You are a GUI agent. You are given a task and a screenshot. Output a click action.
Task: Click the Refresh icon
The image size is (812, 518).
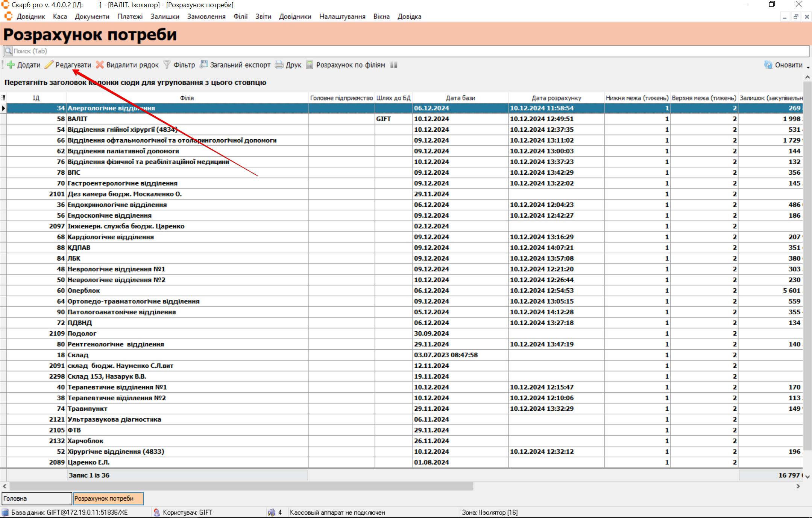[768, 65]
